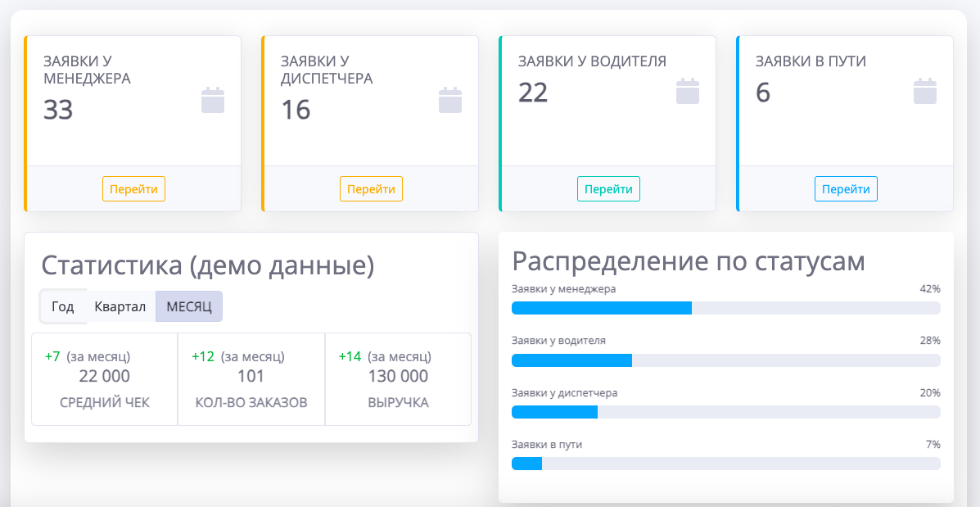Image resolution: width=980 pixels, height=507 pixels.
Task: Open Перейти in Заявки у водителя card
Action: (608, 189)
